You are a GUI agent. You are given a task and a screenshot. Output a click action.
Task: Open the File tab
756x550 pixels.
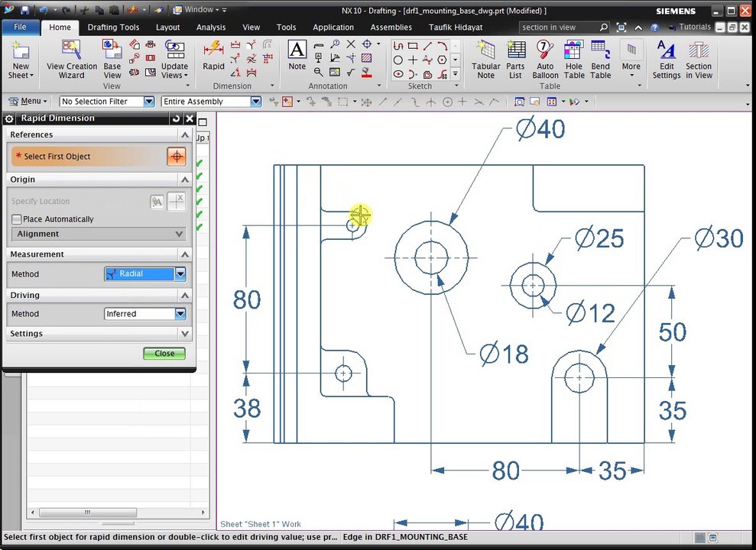(x=20, y=27)
